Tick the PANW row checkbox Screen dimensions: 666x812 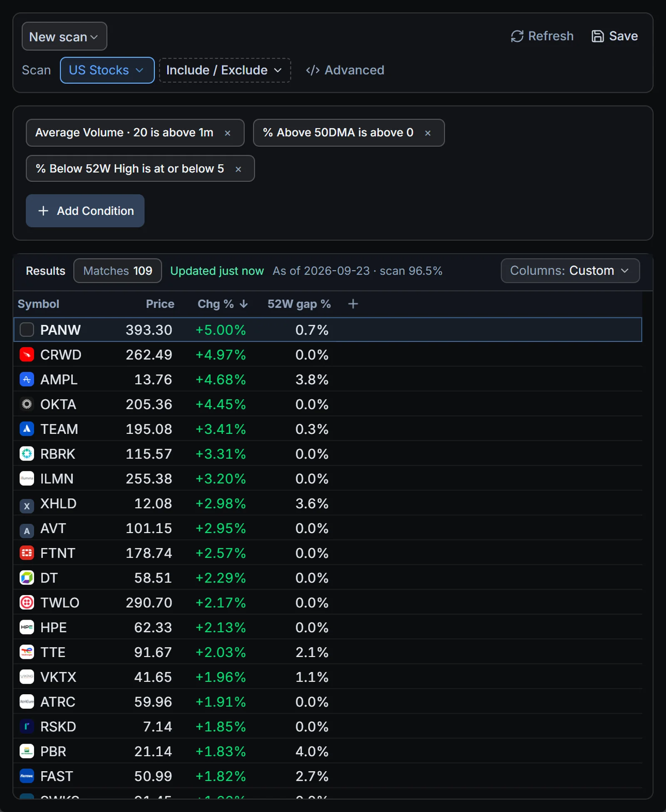click(x=27, y=330)
